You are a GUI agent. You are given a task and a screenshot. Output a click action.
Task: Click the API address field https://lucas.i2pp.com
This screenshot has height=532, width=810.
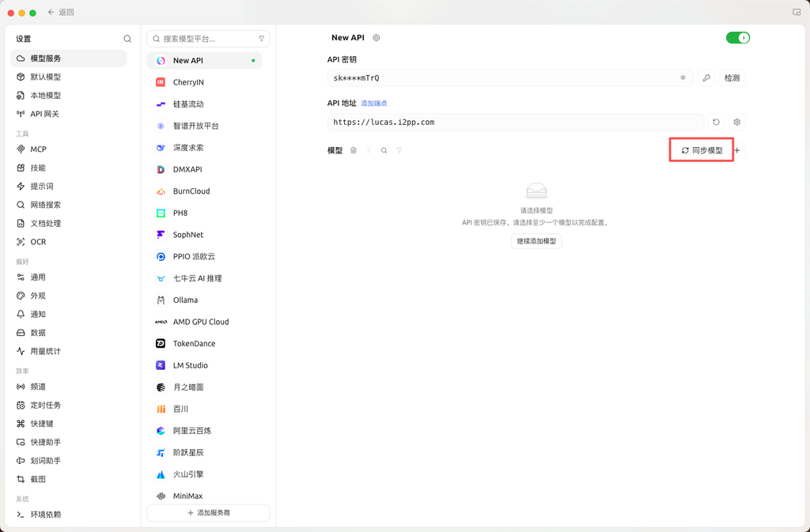click(x=516, y=123)
